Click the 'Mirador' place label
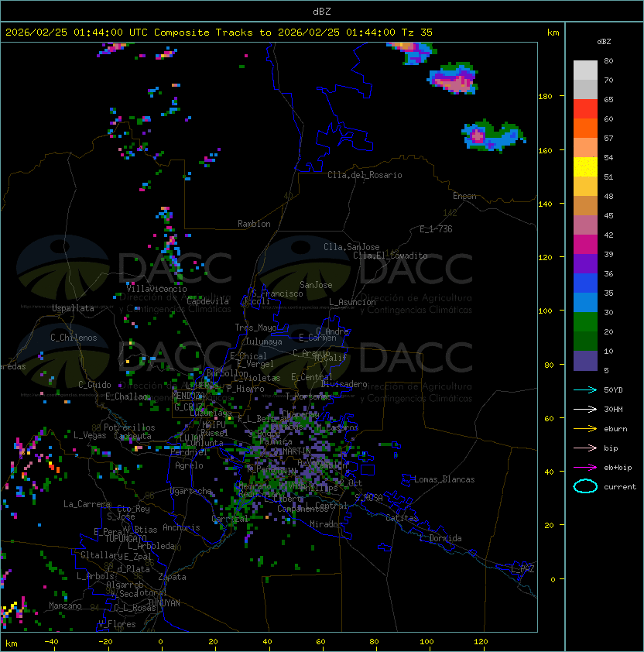The image size is (644, 652). point(327,524)
